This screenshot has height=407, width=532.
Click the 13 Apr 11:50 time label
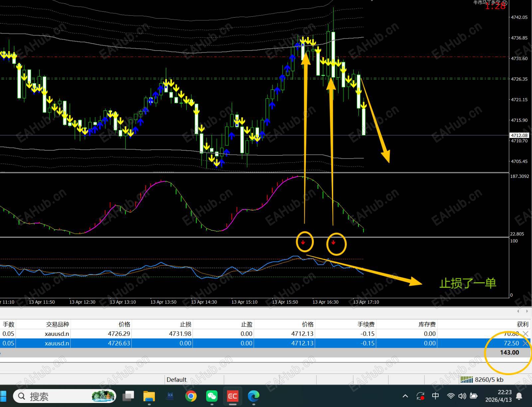[42, 302]
